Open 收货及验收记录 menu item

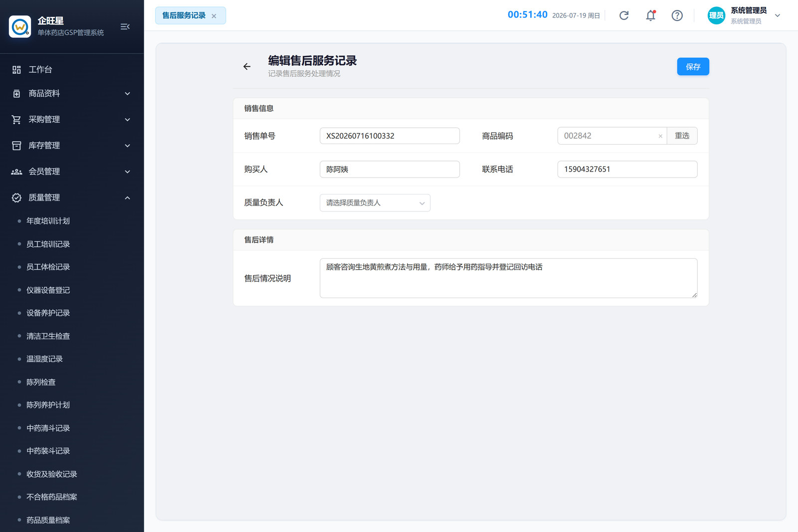coord(52,474)
